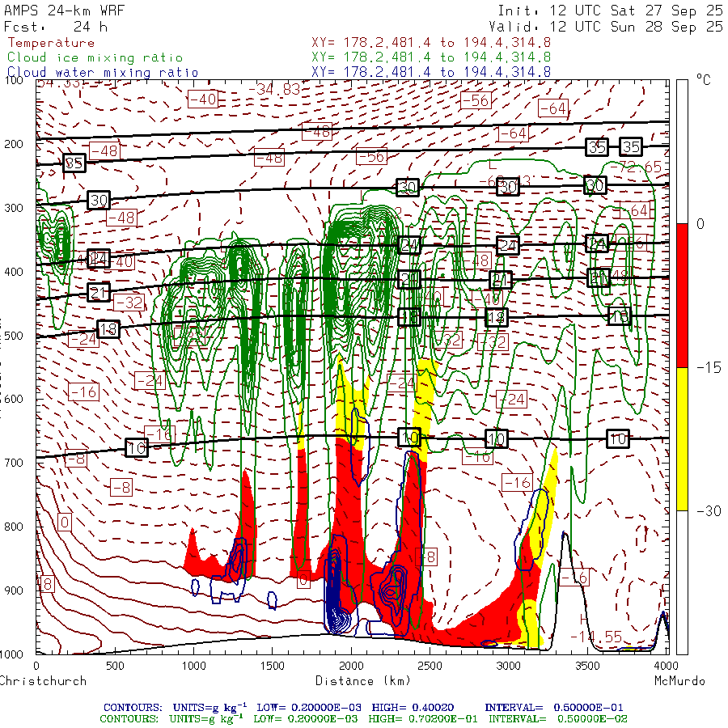The height and width of the screenshot is (728, 728).
Task: Click the "Init: 12 UTC Sat 27 Sep 25" text
Action: [610, 11]
